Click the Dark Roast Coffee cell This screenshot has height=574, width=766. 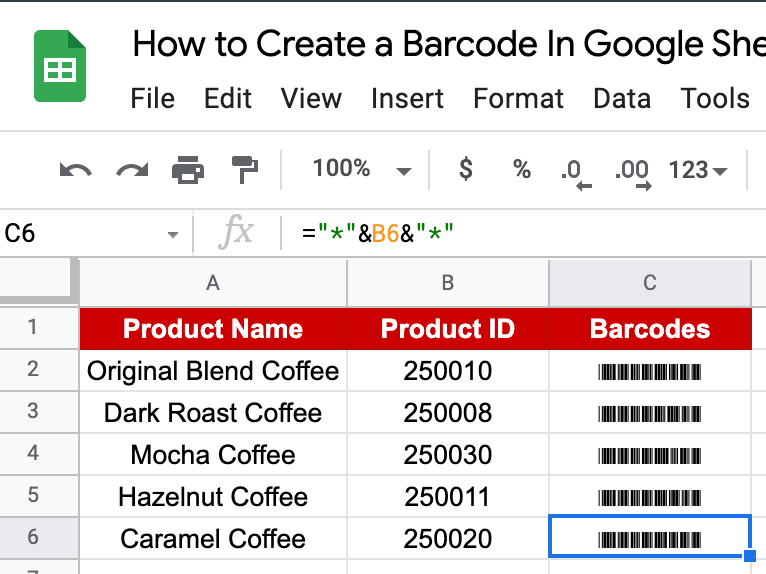(213, 412)
